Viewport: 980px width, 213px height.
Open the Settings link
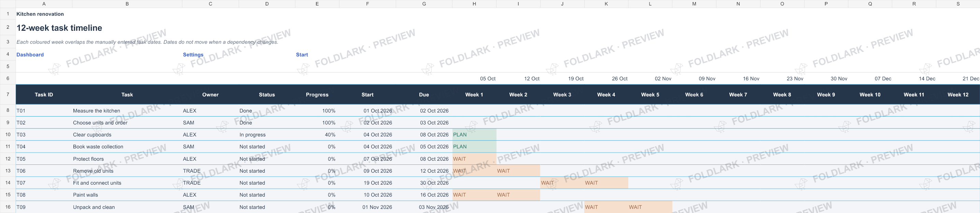pyautogui.click(x=193, y=54)
